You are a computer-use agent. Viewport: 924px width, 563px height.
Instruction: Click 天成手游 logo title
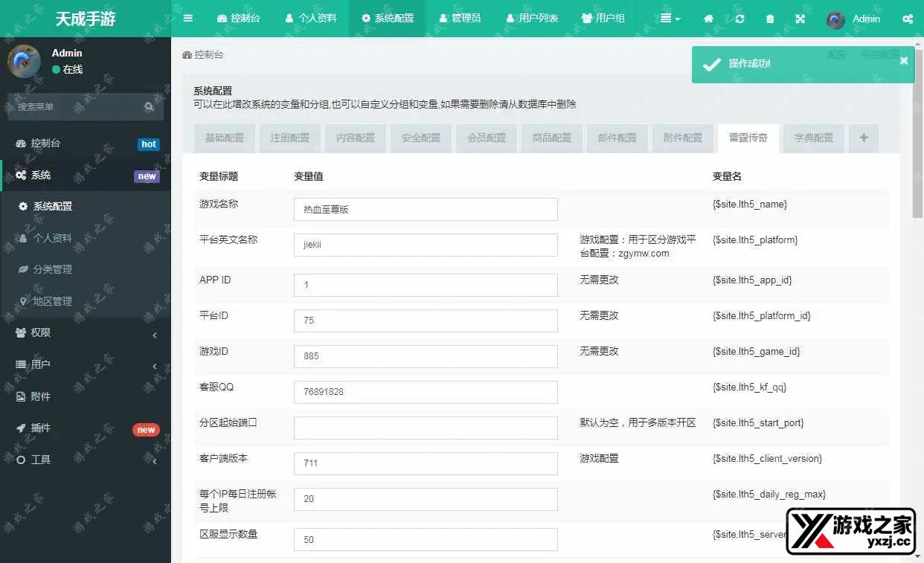[86, 19]
